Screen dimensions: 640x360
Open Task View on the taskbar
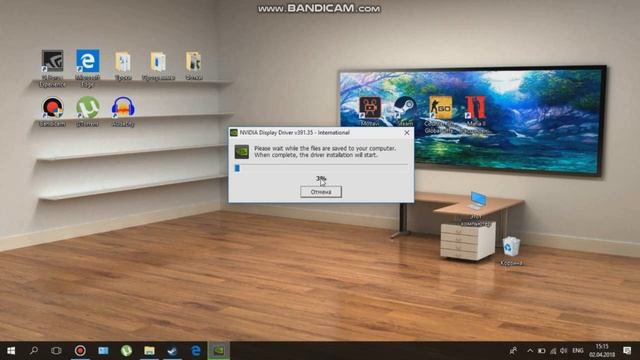[x=56, y=351]
